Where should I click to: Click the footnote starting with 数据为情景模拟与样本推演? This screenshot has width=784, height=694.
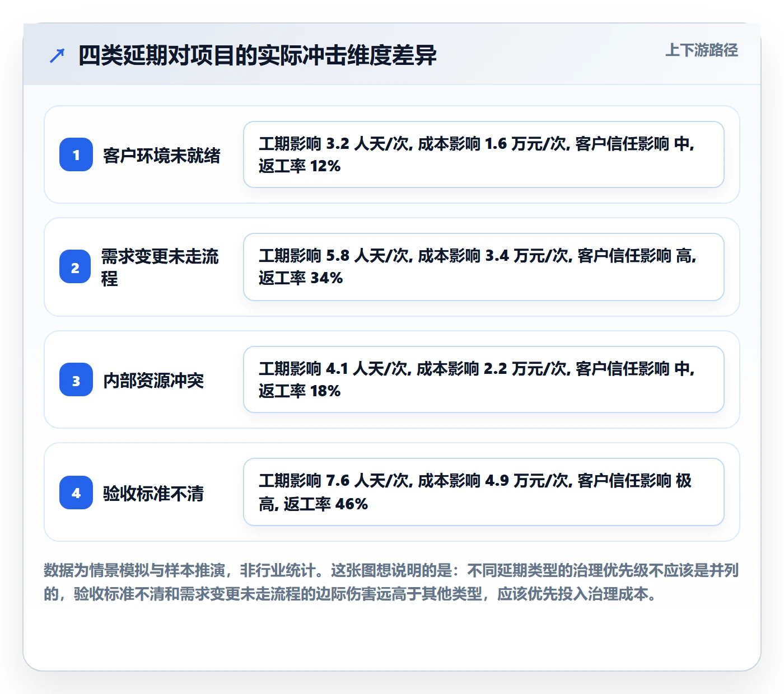[391, 582]
